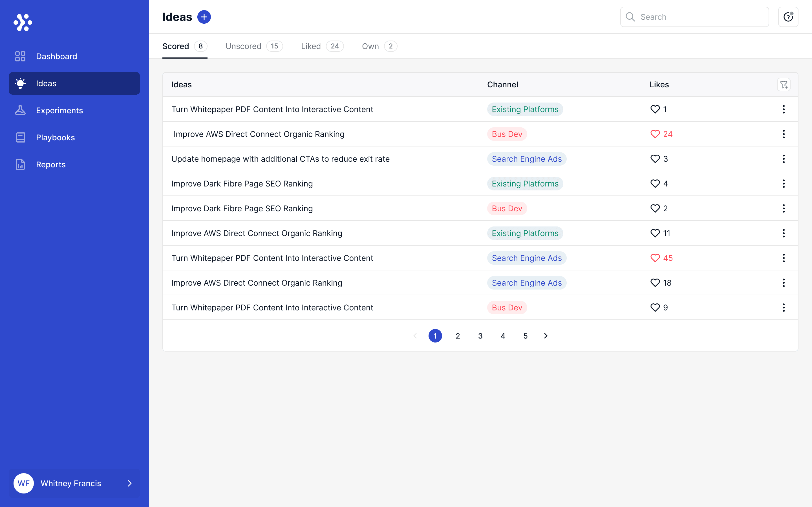Image resolution: width=812 pixels, height=507 pixels.
Task: Click next page arrow in pagination
Action: coord(546,336)
